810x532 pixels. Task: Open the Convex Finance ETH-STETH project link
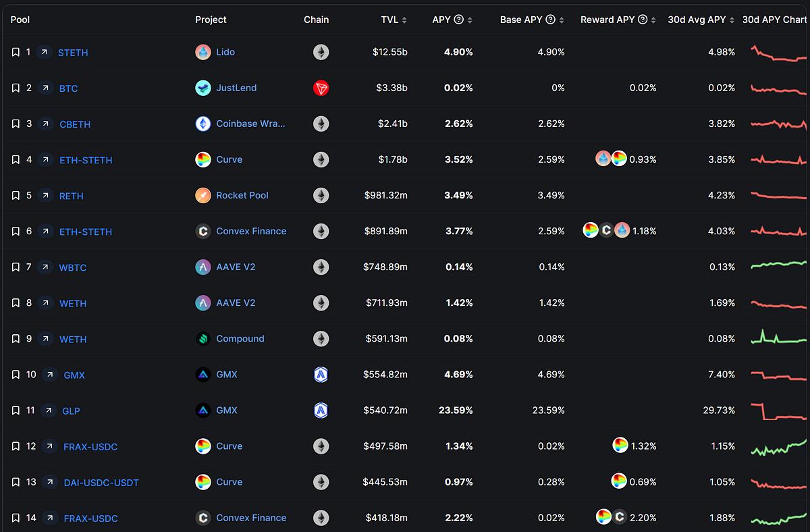pyautogui.click(x=251, y=231)
